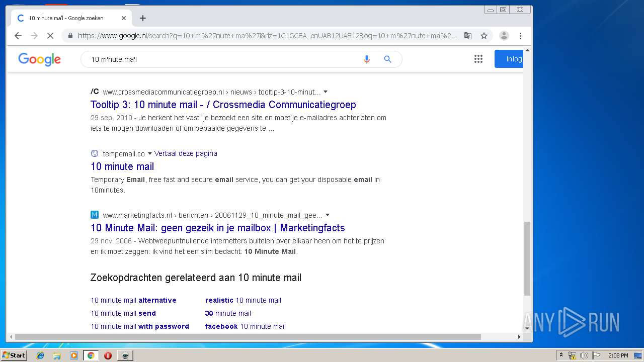Click the Chrome taskbar icon
This screenshot has width=644, height=362.
coord(91,355)
